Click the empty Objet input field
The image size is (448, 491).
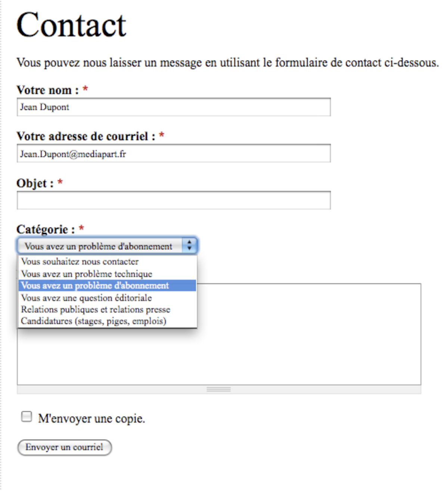pos(174,200)
